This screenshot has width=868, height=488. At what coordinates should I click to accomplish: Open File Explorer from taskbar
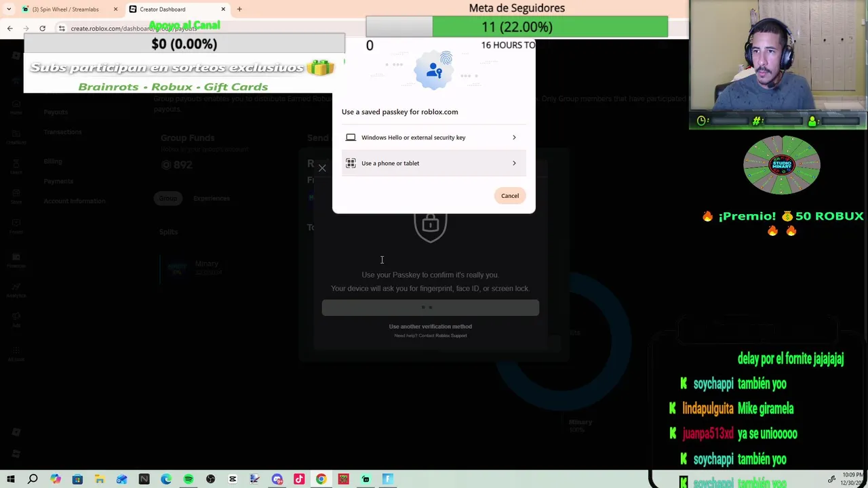[99, 480]
